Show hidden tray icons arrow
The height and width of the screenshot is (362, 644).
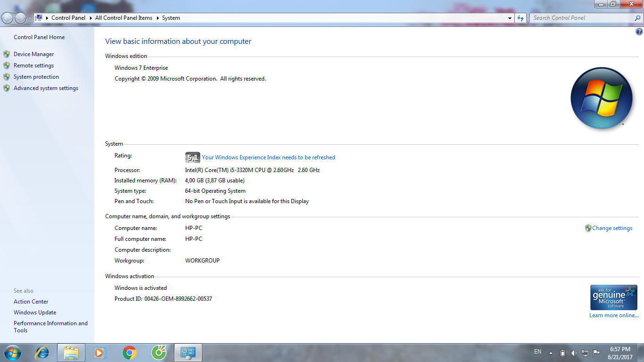pyautogui.click(x=551, y=353)
